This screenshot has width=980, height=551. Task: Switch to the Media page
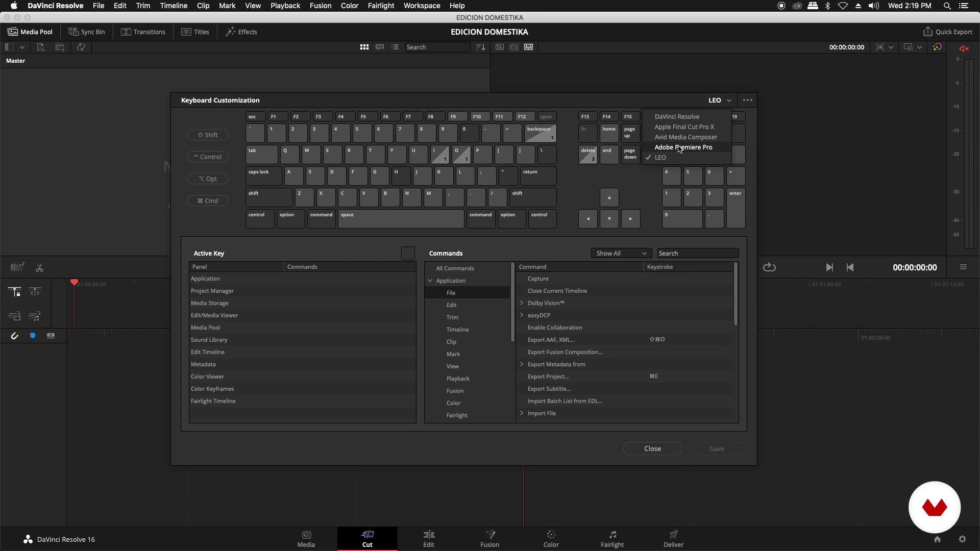pyautogui.click(x=306, y=539)
